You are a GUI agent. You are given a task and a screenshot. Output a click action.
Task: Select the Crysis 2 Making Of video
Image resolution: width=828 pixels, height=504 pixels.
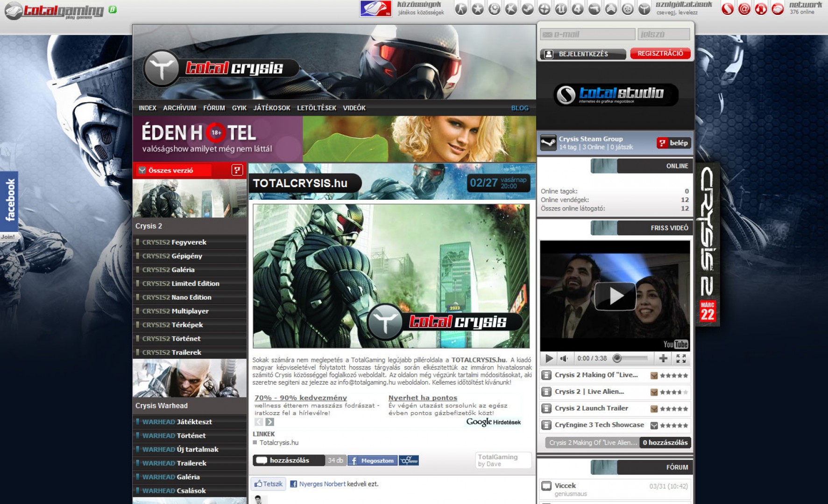pyautogui.click(x=615, y=375)
